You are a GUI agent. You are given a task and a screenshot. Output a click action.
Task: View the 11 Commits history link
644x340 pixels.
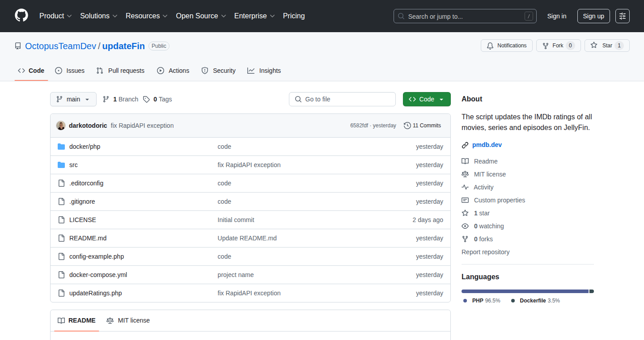[x=422, y=126]
